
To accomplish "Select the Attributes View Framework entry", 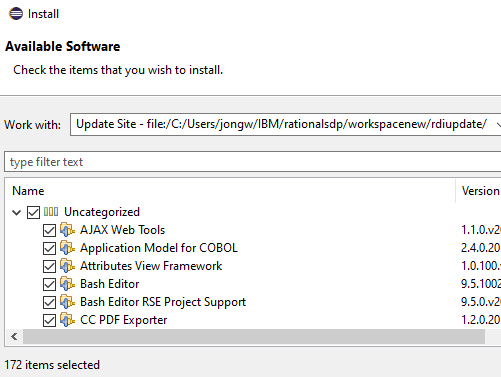I will [x=151, y=266].
